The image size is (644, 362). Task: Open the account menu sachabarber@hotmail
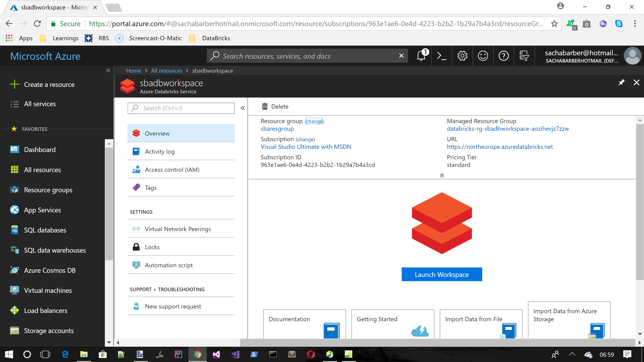click(x=589, y=56)
